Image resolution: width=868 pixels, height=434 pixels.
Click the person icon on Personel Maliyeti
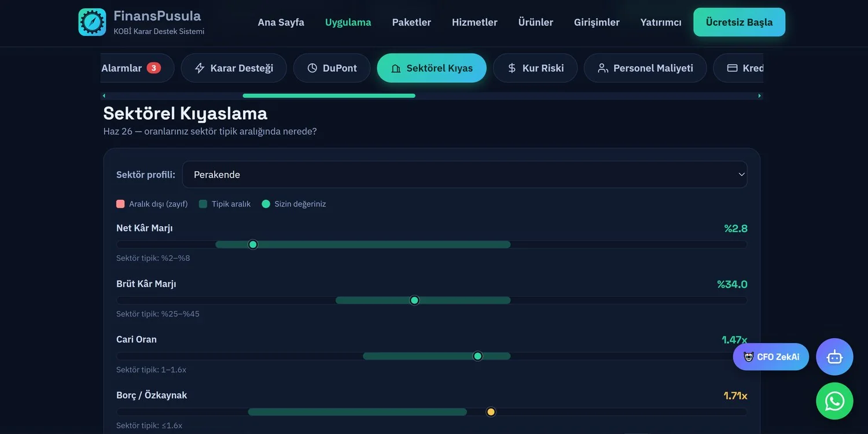(x=602, y=68)
